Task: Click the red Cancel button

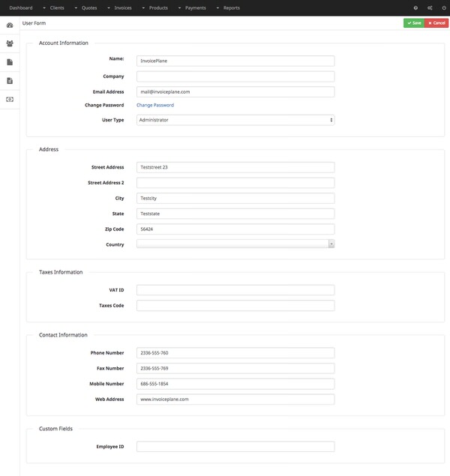Action: 436,23
